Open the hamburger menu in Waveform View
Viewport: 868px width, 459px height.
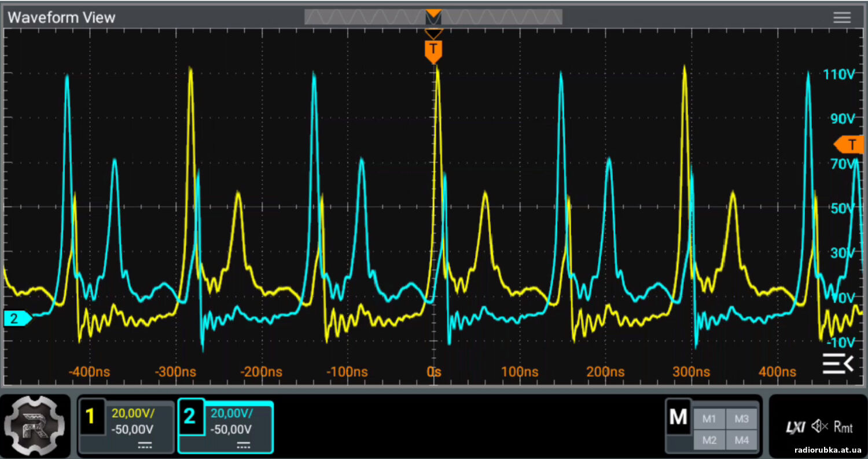pos(842,17)
